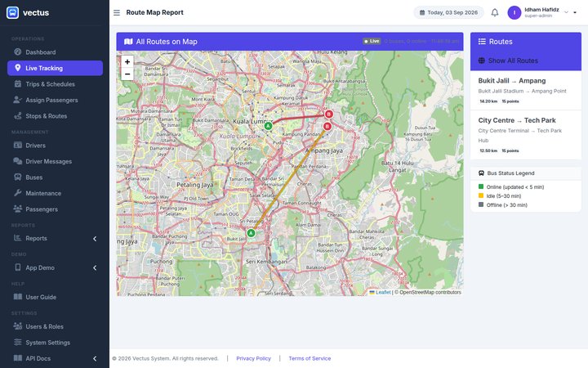Click the 14.20 km distance label
The width and height of the screenshot is (588, 368).
pos(488,101)
